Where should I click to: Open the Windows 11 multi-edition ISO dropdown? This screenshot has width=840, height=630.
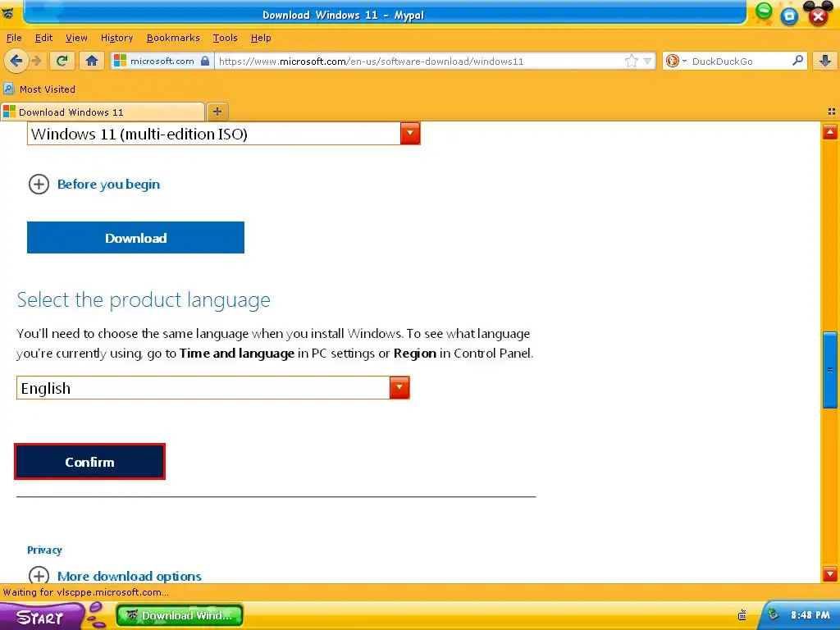(223, 134)
